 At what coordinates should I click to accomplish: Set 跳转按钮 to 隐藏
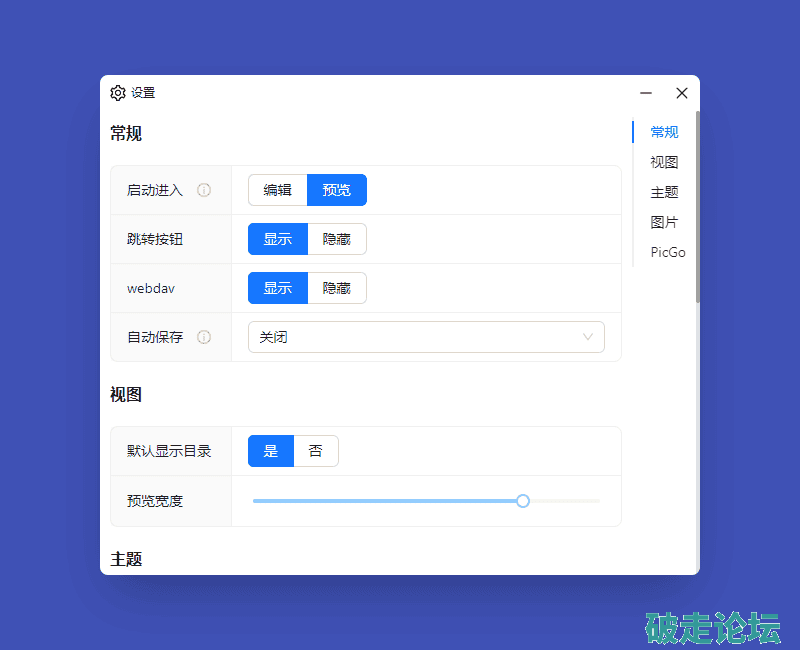tap(337, 239)
